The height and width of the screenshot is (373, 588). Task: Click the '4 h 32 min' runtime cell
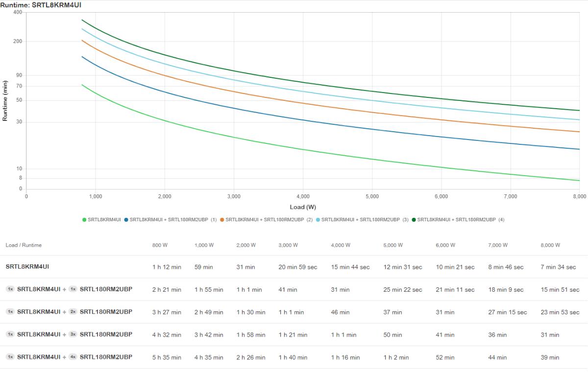(x=167, y=335)
